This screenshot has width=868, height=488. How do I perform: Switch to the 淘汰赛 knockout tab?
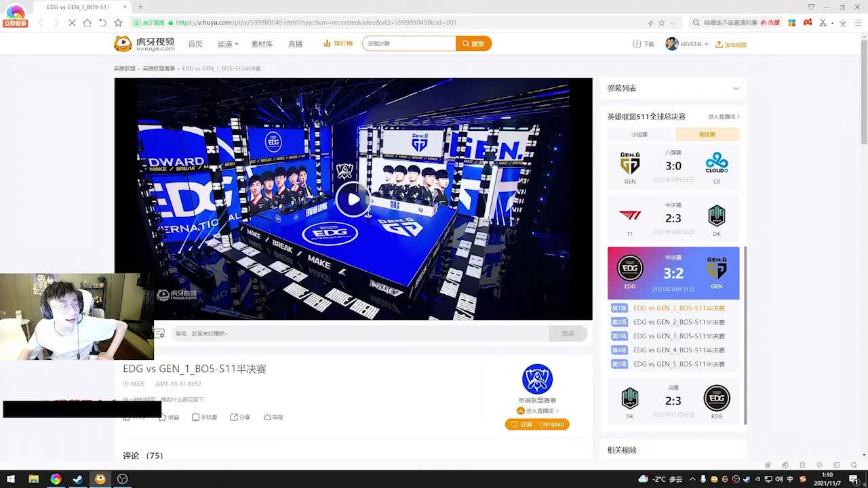pyautogui.click(x=707, y=134)
